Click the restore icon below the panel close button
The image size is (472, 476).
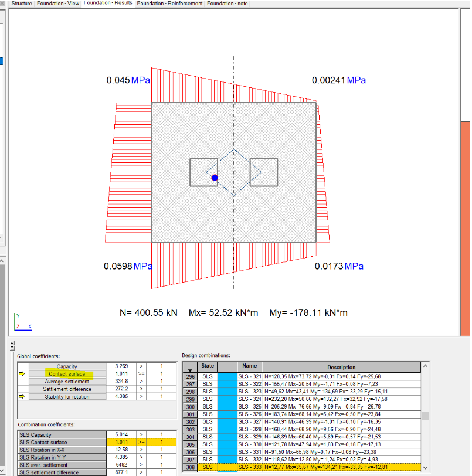pos(12,348)
